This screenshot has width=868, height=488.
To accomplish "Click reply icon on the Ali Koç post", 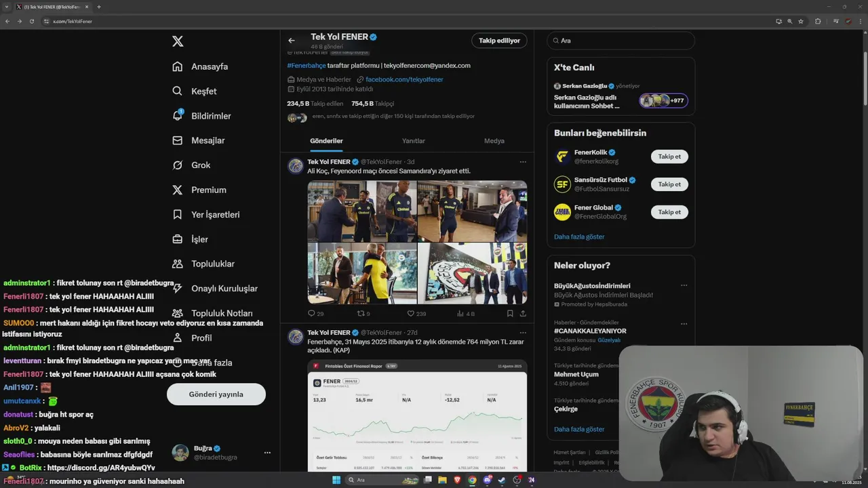I will [311, 313].
